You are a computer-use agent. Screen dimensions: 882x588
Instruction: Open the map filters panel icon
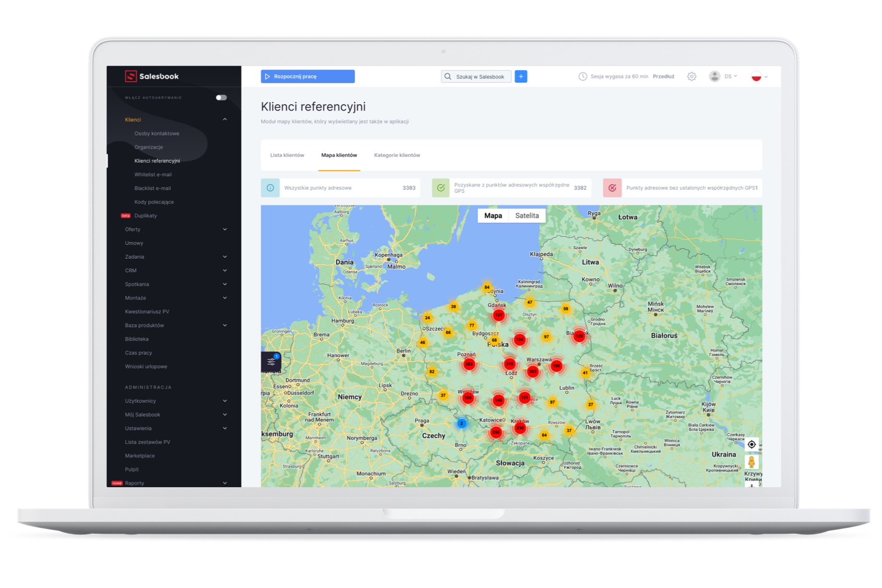[x=271, y=361]
